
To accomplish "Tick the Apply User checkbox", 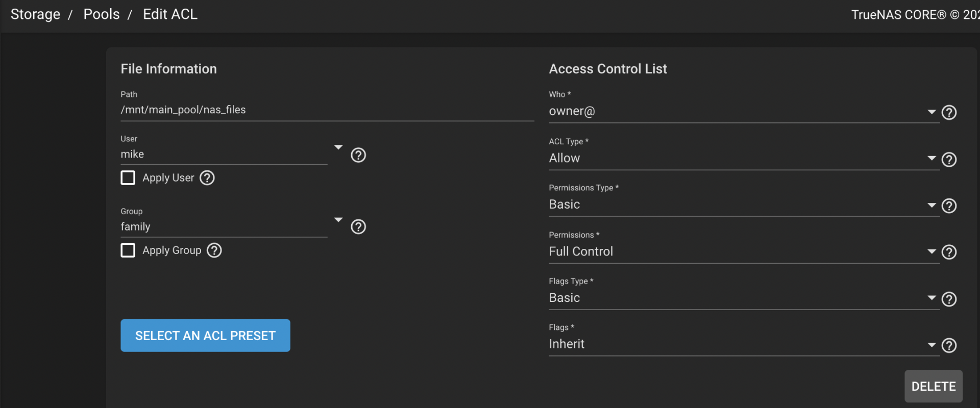I will point(128,177).
